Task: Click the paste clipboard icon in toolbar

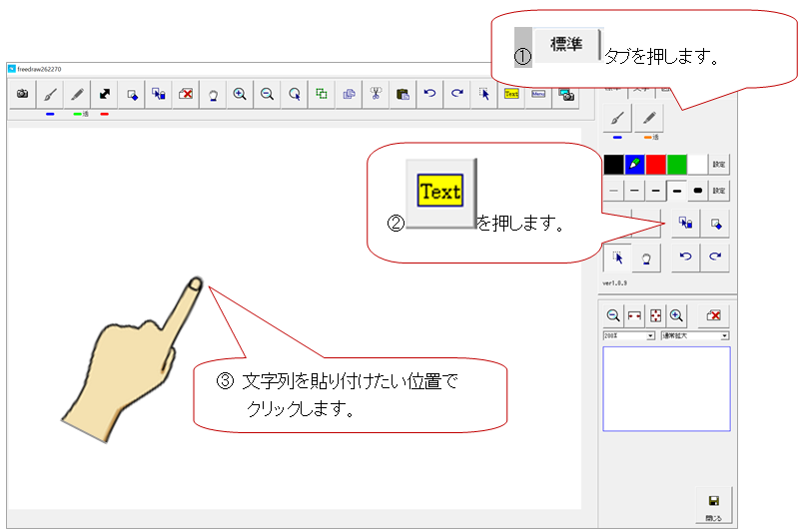Action: coord(402,94)
